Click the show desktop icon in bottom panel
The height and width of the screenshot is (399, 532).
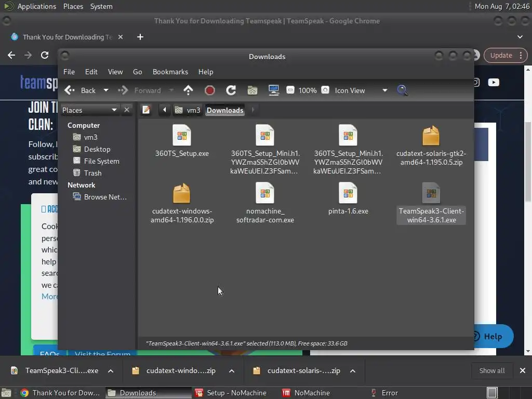[6, 393]
